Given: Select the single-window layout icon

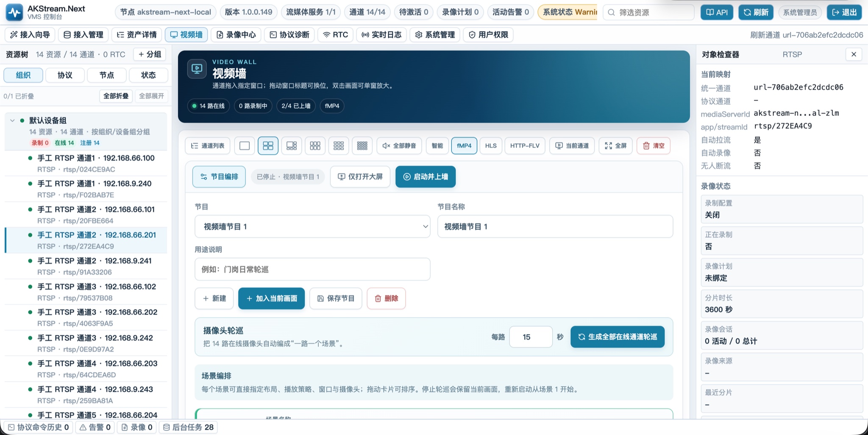Looking at the screenshot, I should (x=245, y=146).
